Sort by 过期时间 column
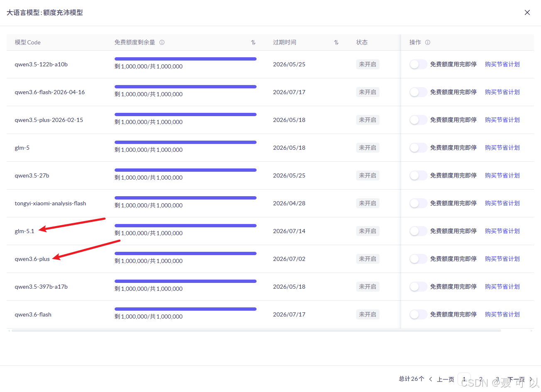Screen dimensions: 541x392 pyautogui.click(x=336, y=42)
